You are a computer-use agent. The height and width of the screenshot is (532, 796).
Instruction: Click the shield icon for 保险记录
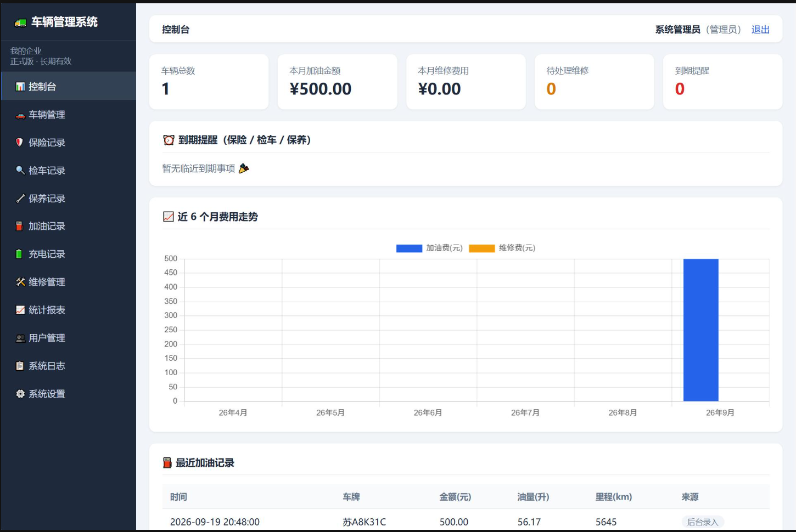tap(20, 143)
